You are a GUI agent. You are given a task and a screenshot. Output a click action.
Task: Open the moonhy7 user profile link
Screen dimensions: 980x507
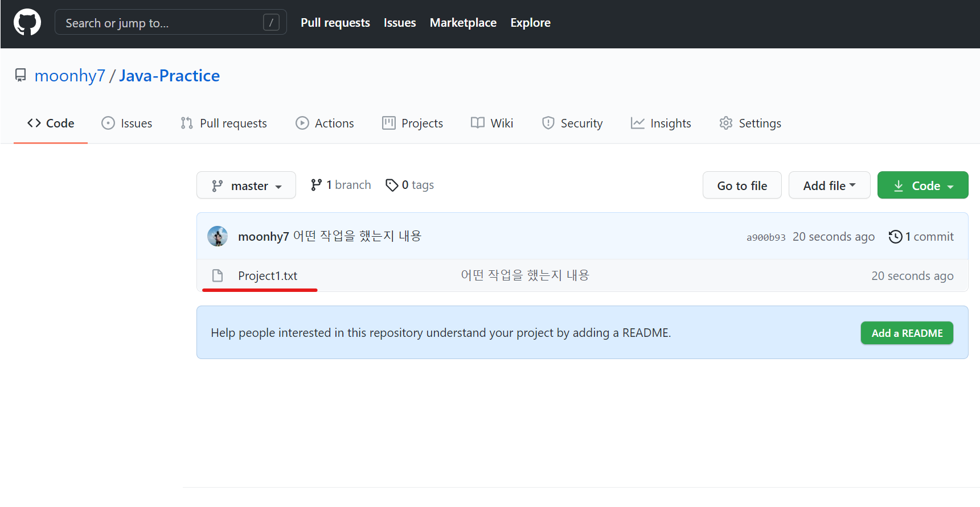click(x=69, y=76)
